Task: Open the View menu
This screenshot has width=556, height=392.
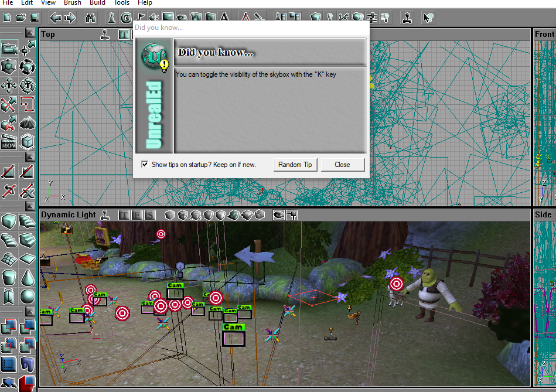Action: click(x=48, y=2)
